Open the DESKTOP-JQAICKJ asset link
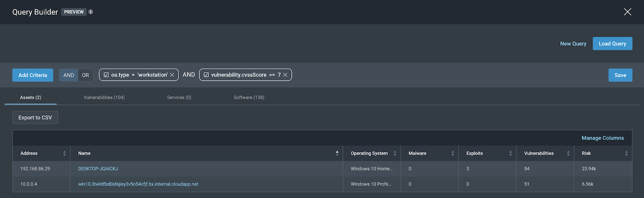Image resolution: width=644 pixels, height=198 pixels. point(98,169)
